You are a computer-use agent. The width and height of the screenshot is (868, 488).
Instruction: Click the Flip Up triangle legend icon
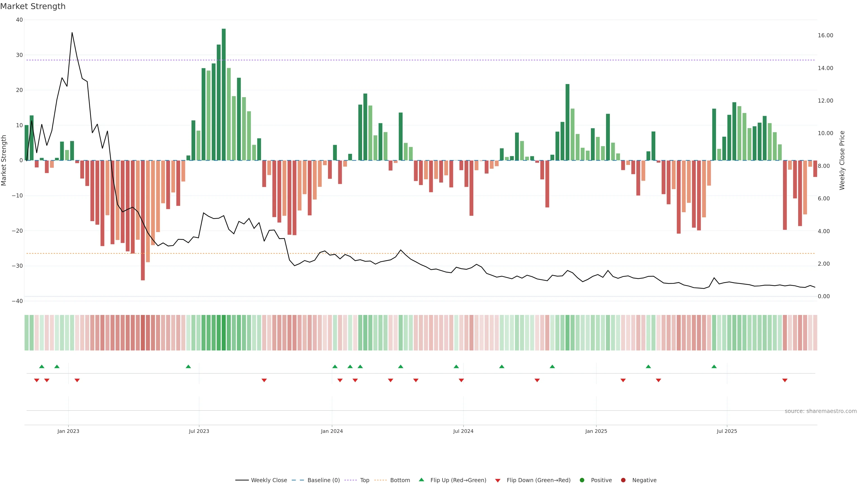click(x=421, y=480)
